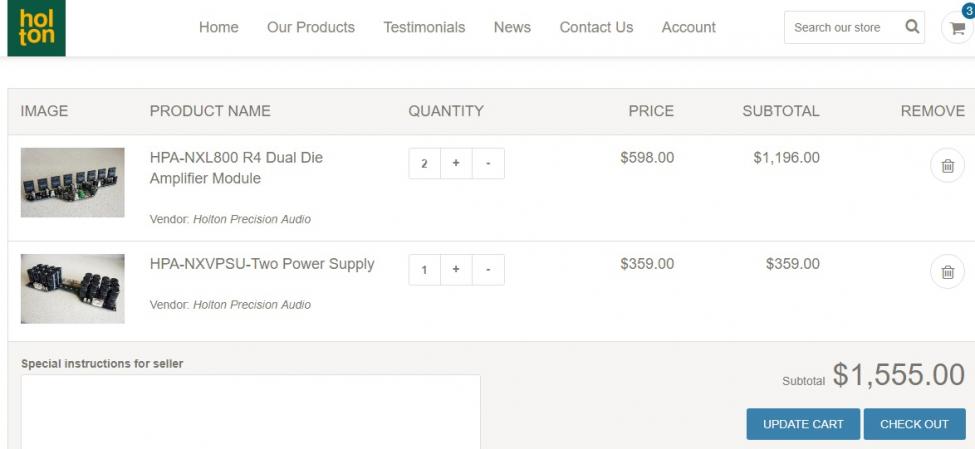Go to Our Products page
The height and width of the screenshot is (449, 975).
[x=310, y=28]
